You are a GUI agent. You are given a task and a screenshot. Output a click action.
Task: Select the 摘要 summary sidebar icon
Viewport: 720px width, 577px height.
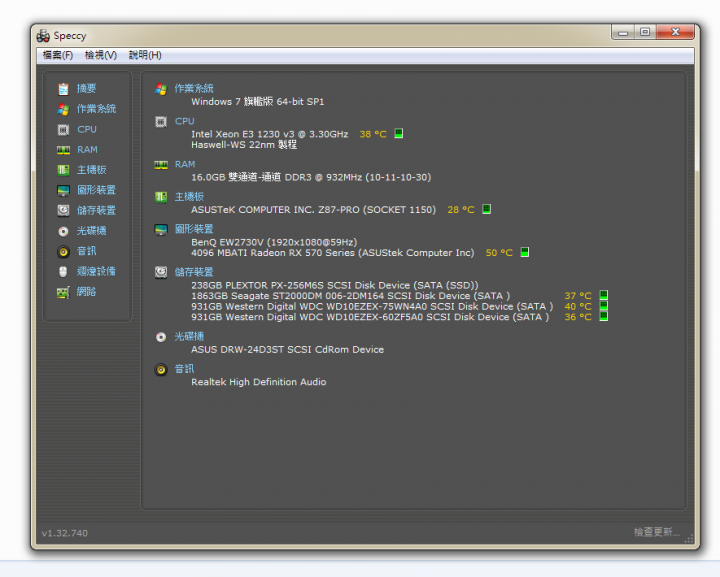click(x=63, y=89)
